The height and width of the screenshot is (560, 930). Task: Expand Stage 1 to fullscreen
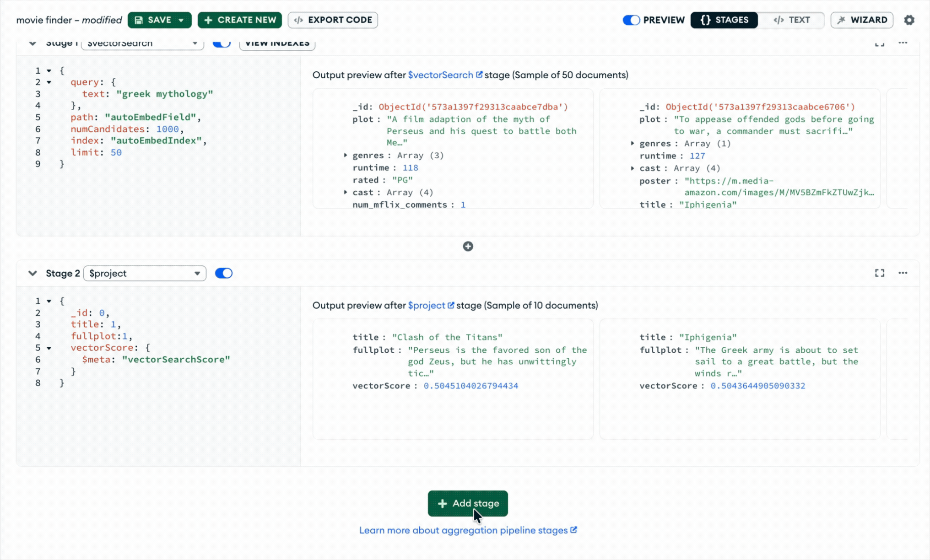(x=879, y=43)
